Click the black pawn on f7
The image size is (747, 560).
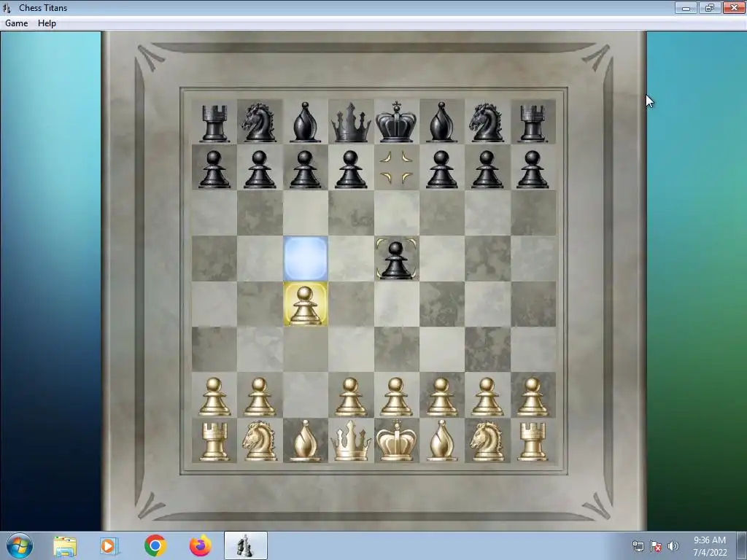pos(441,169)
